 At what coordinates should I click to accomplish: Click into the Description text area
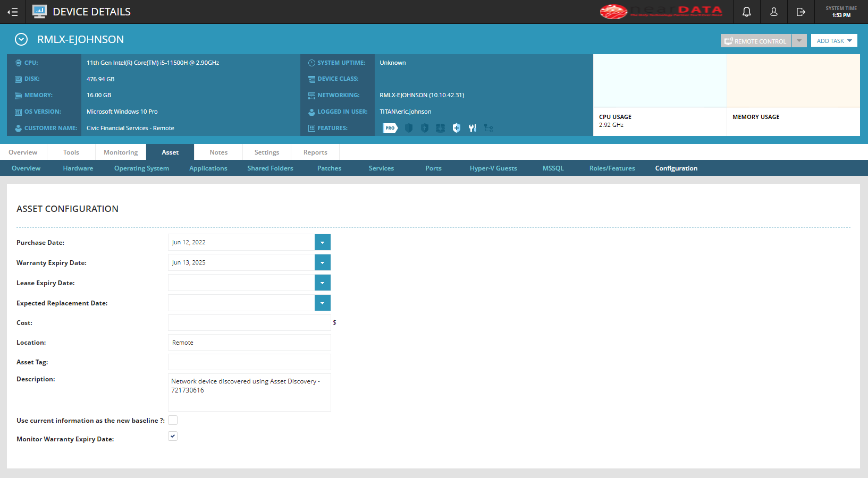pyautogui.click(x=249, y=392)
